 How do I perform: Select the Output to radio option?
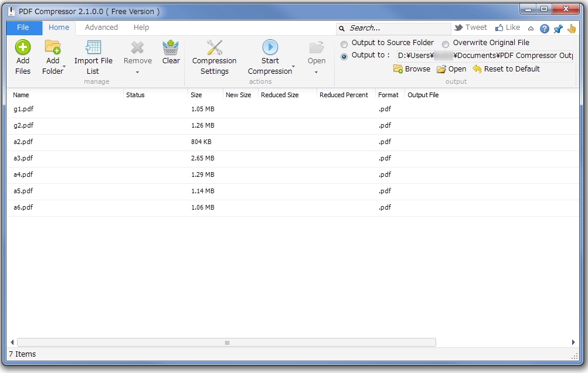point(344,55)
